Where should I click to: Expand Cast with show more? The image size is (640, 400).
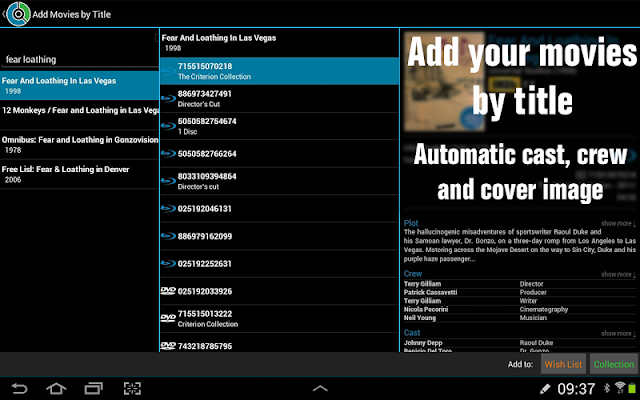(x=618, y=333)
